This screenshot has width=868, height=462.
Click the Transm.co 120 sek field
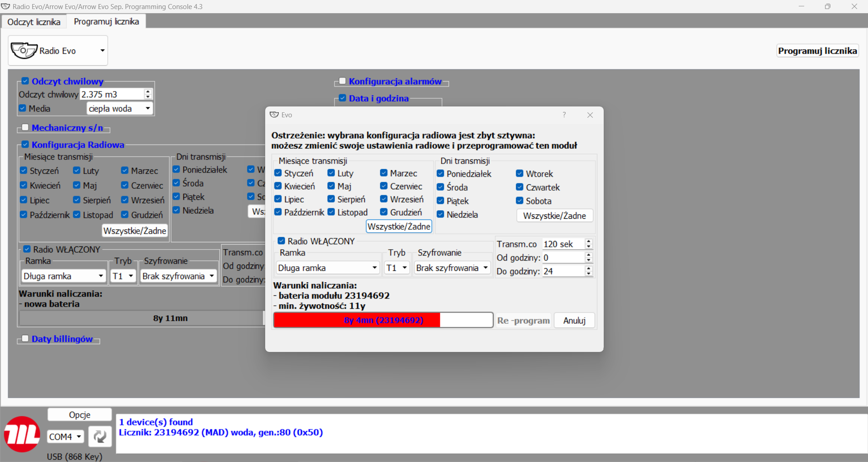pyautogui.click(x=563, y=244)
